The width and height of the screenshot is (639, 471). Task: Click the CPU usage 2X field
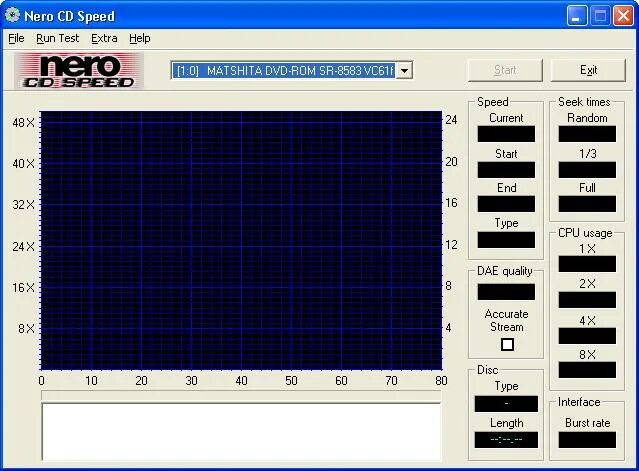click(x=587, y=300)
